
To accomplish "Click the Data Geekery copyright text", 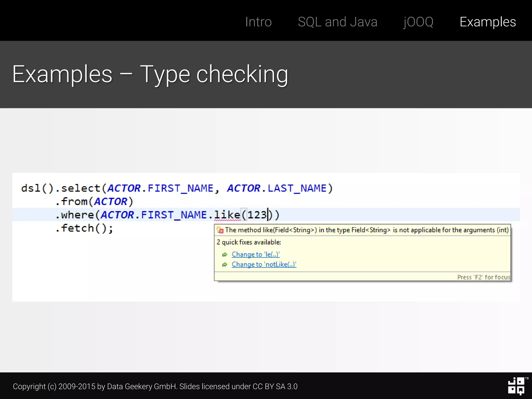I will pyautogui.click(x=155, y=387).
